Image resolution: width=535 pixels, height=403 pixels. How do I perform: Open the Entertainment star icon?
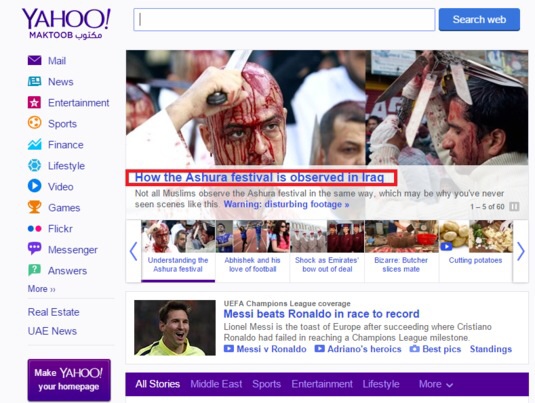click(x=34, y=102)
